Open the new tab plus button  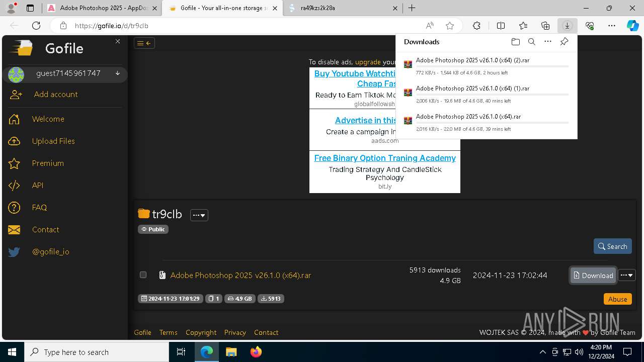pos(412,8)
